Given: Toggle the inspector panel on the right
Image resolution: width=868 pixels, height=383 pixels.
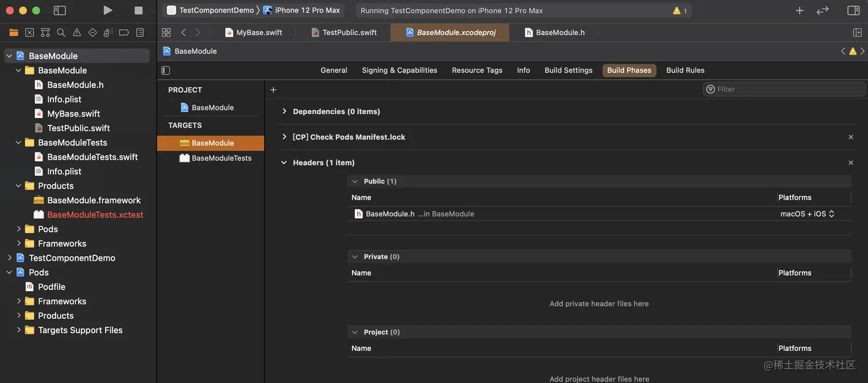Looking at the screenshot, I should 854,10.
